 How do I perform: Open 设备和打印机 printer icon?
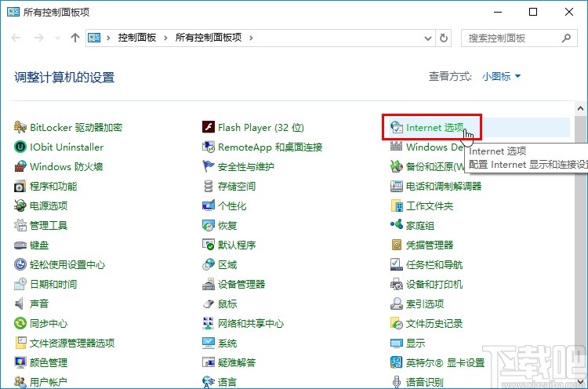click(397, 284)
